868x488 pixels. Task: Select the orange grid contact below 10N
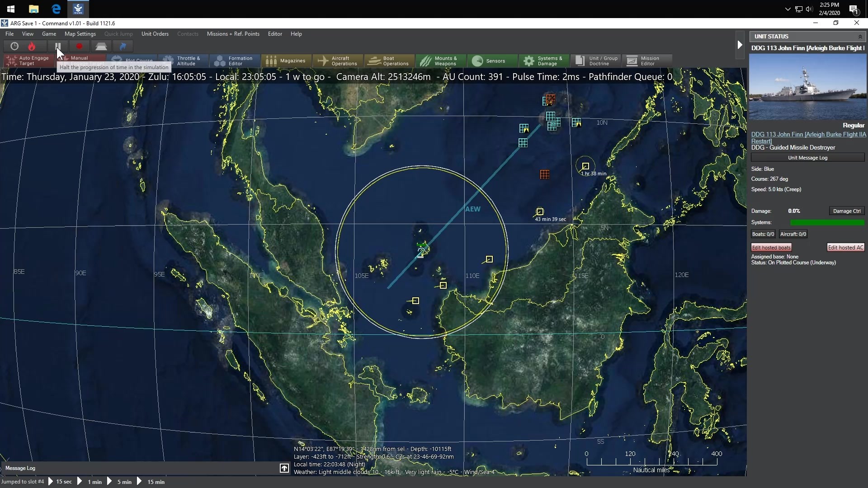click(545, 174)
